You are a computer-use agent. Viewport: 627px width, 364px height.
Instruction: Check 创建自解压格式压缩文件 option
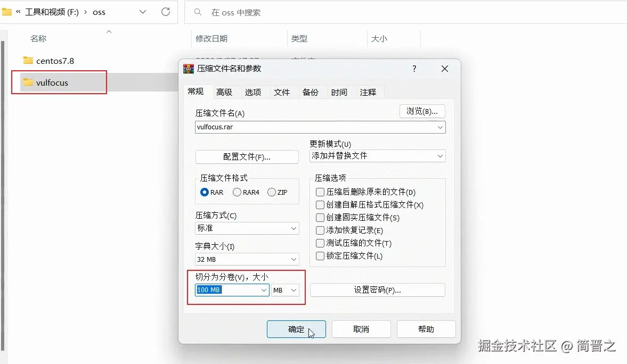tap(320, 205)
